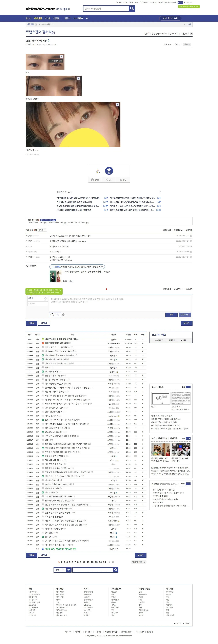This screenshot has height=644, width=218.
Task: Share the post via 공유 button
Action: click(109, 180)
